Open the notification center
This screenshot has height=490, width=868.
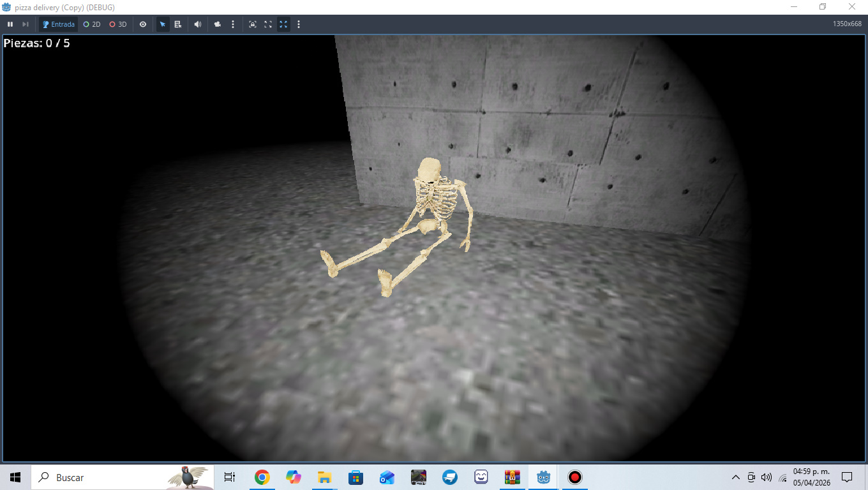pos(847,477)
